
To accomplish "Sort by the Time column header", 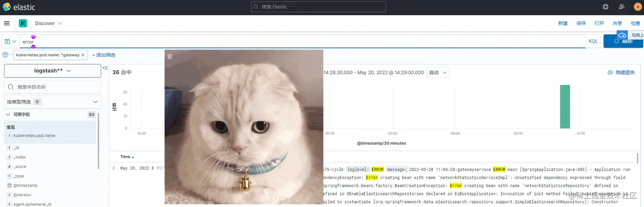I will 127,157.
